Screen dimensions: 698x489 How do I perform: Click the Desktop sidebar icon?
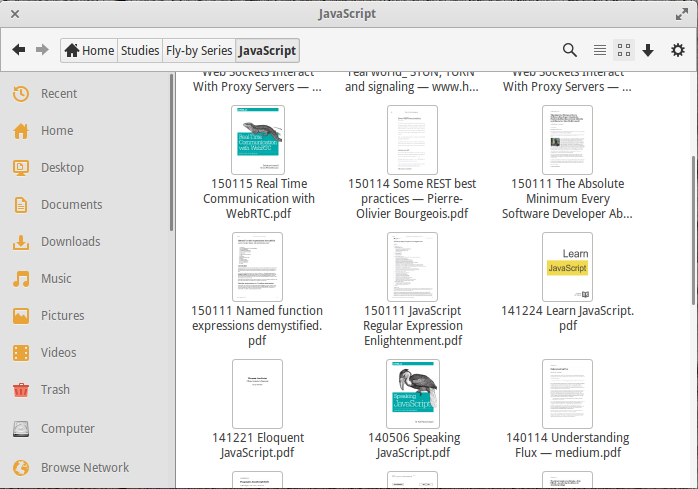pyautogui.click(x=21, y=168)
